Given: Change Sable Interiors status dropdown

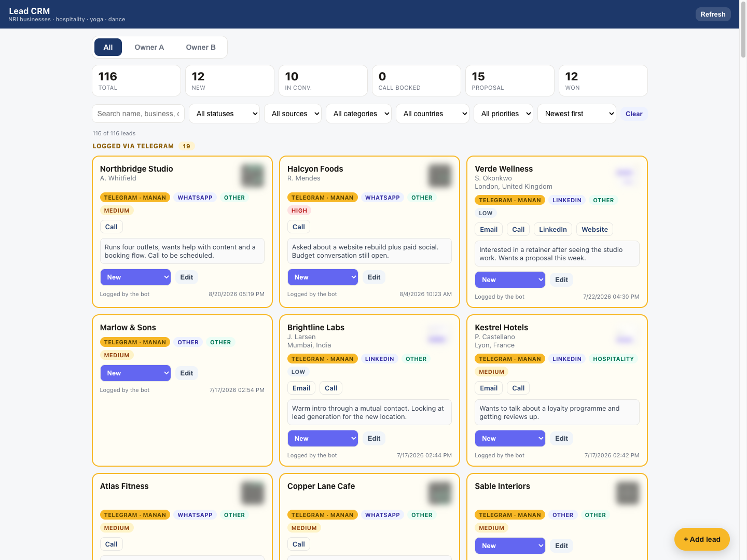Looking at the screenshot, I should [x=510, y=546].
